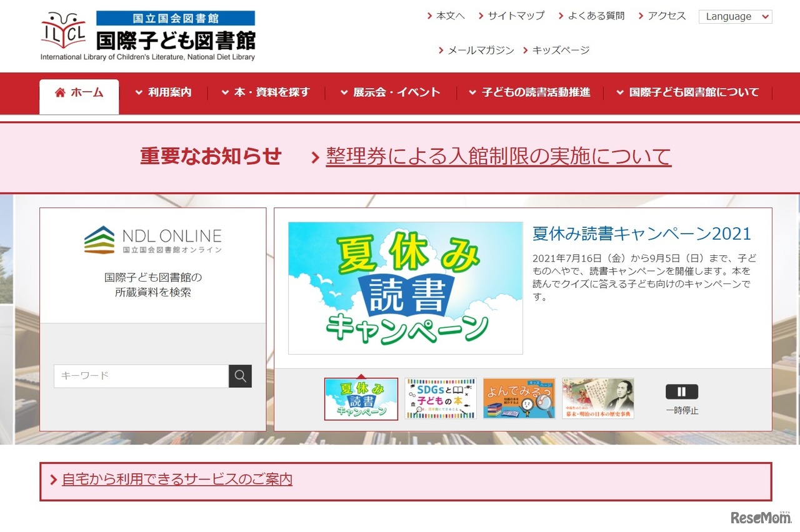This screenshot has width=800, height=532.
Task: Click the search magnifier icon
Action: coord(240,376)
